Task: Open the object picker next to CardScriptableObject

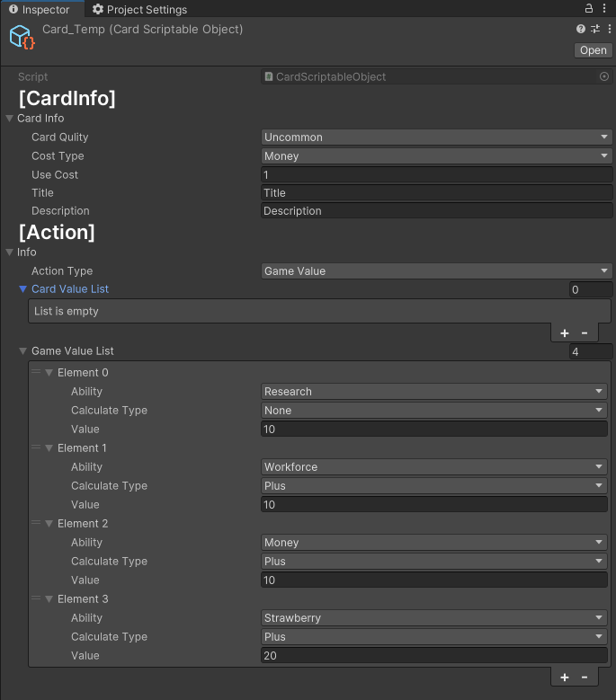Action: pyautogui.click(x=604, y=76)
